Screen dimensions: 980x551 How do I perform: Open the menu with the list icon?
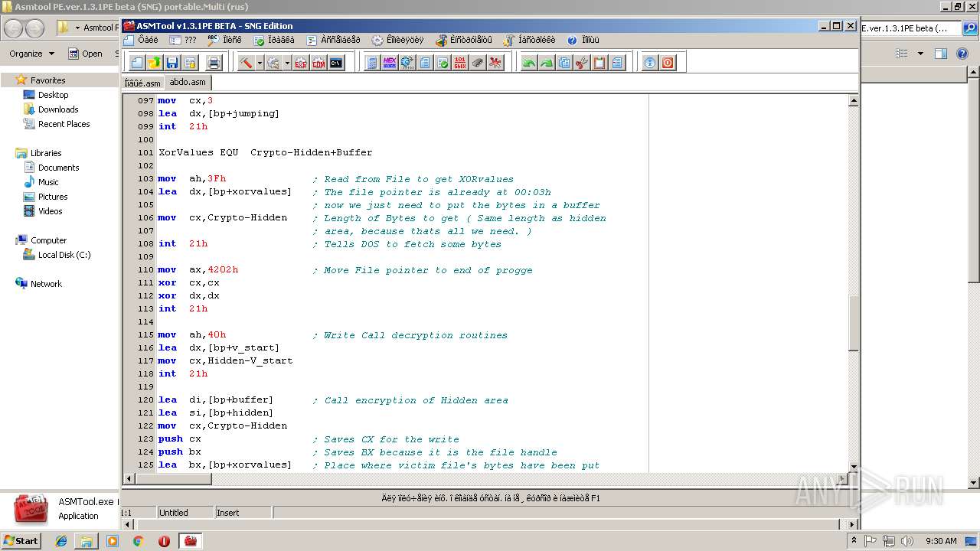[333, 40]
